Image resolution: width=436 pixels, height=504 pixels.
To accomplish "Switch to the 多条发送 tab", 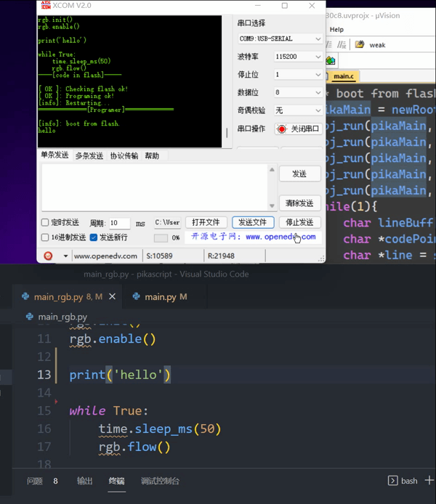I will pyautogui.click(x=89, y=156).
